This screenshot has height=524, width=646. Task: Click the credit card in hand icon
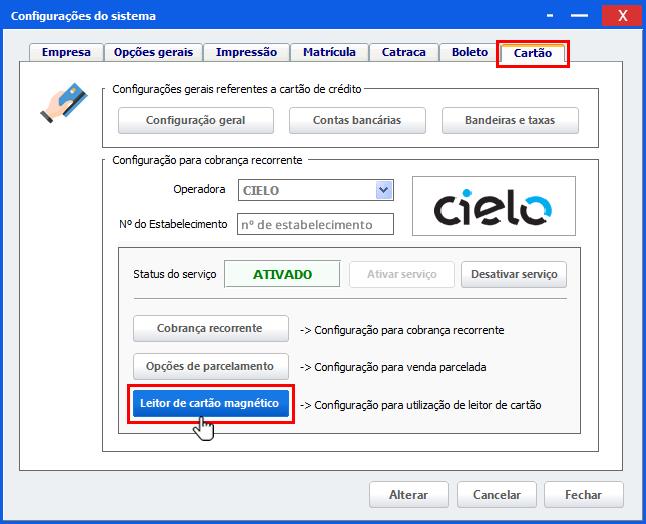[x=64, y=103]
